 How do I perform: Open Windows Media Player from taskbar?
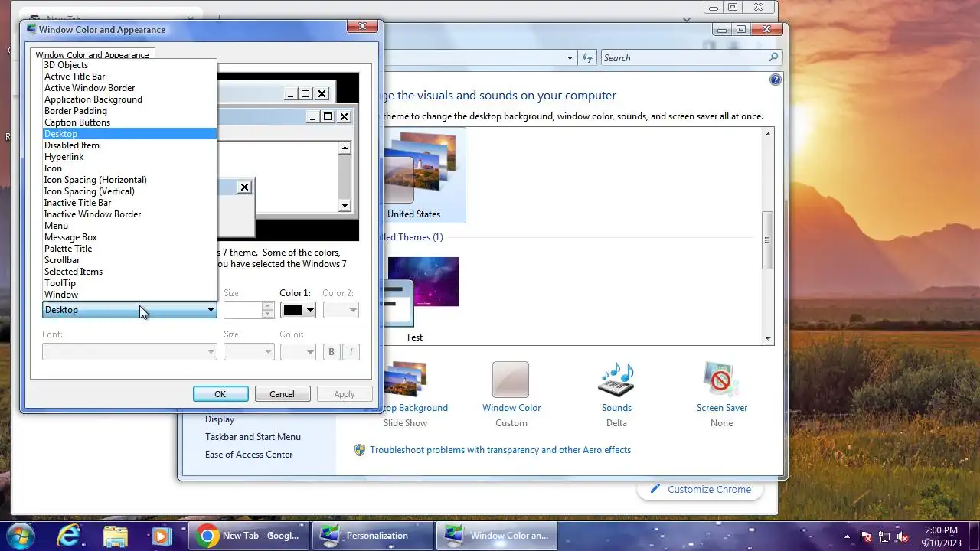tap(161, 536)
